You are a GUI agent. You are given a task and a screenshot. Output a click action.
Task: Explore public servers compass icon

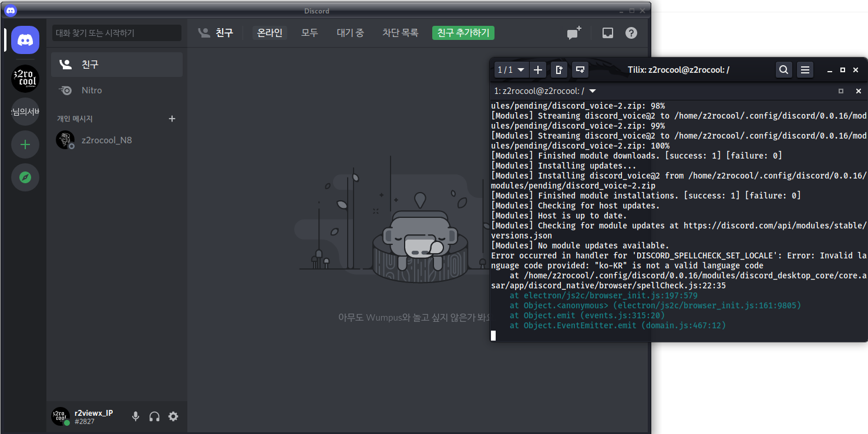[25, 177]
